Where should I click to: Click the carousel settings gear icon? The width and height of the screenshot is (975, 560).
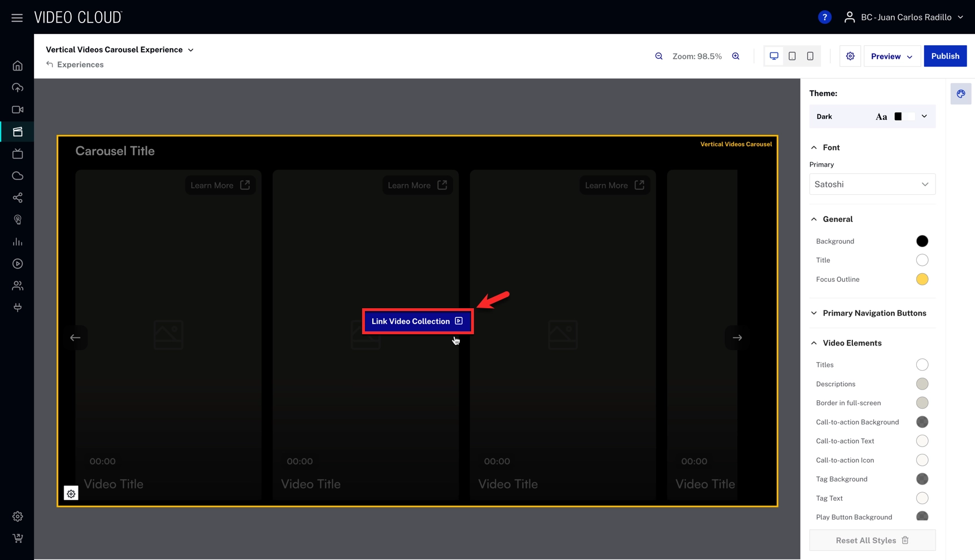click(x=71, y=494)
